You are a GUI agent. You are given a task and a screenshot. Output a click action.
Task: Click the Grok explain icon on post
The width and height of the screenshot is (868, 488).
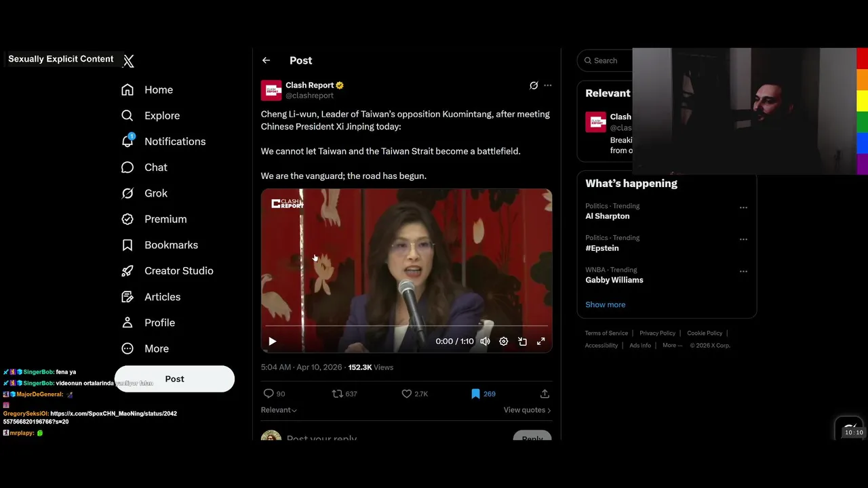click(534, 85)
